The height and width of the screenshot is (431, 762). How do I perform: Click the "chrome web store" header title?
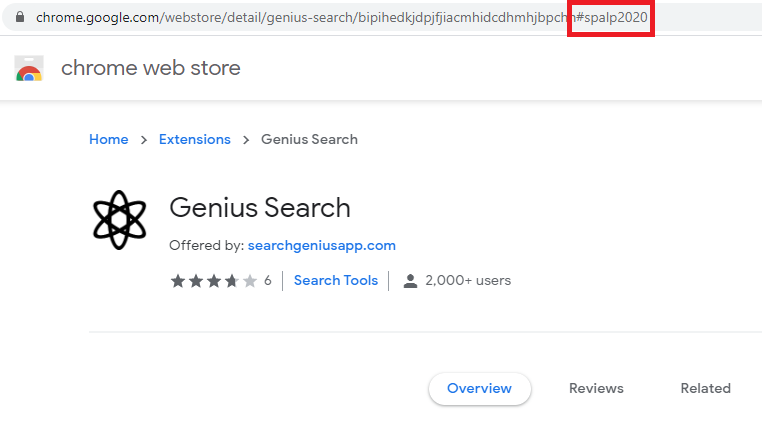tap(151, 68)
